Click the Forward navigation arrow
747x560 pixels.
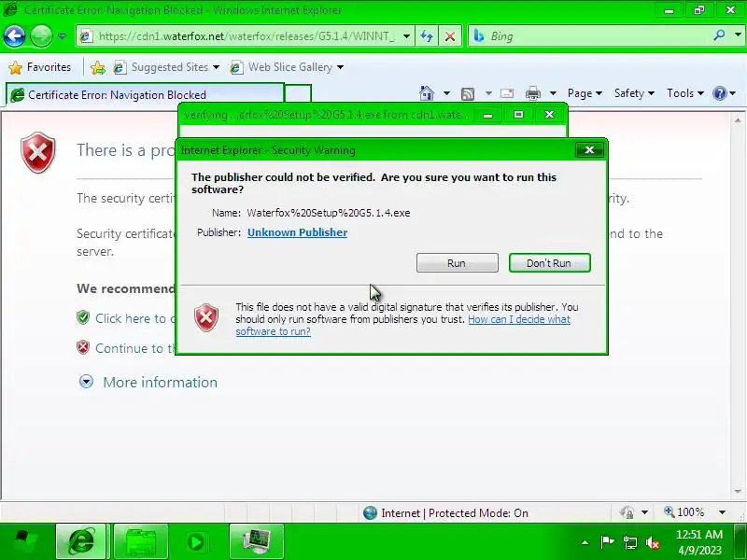coord(41,36)
